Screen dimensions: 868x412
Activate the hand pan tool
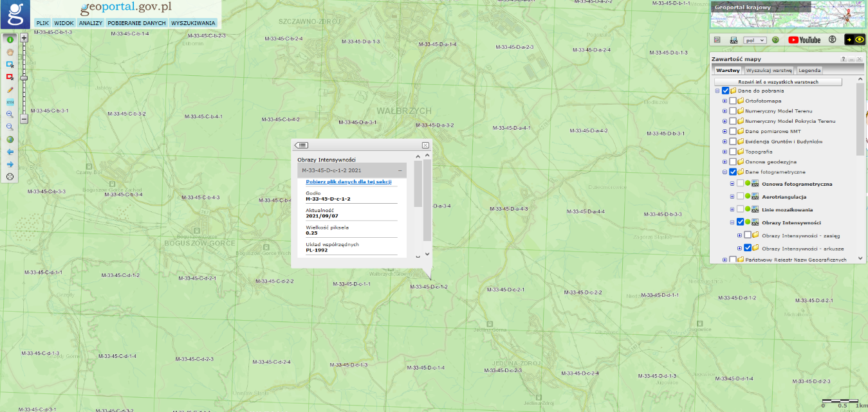pyautogui.click(x=10, y=52)
